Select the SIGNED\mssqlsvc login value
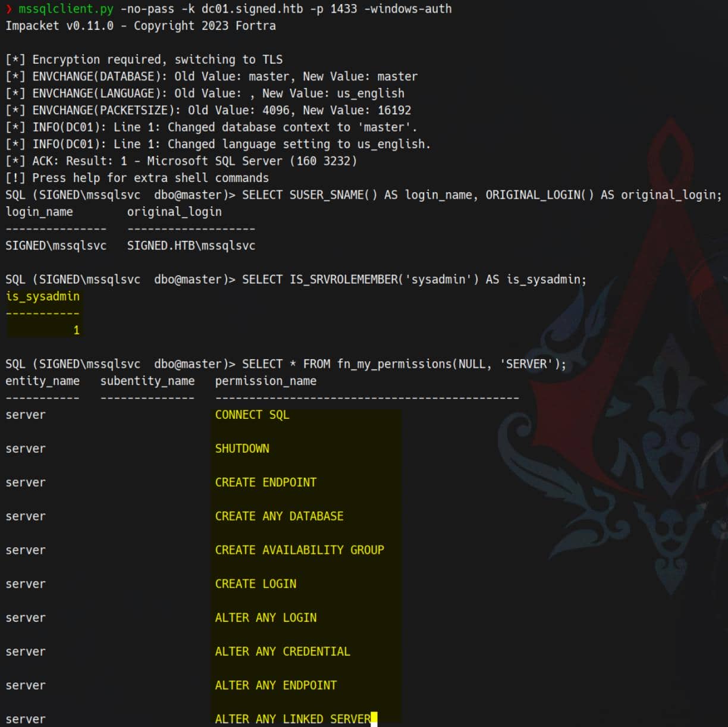The width and height of the screenshot is (728, 727). [x=56, y=246]
